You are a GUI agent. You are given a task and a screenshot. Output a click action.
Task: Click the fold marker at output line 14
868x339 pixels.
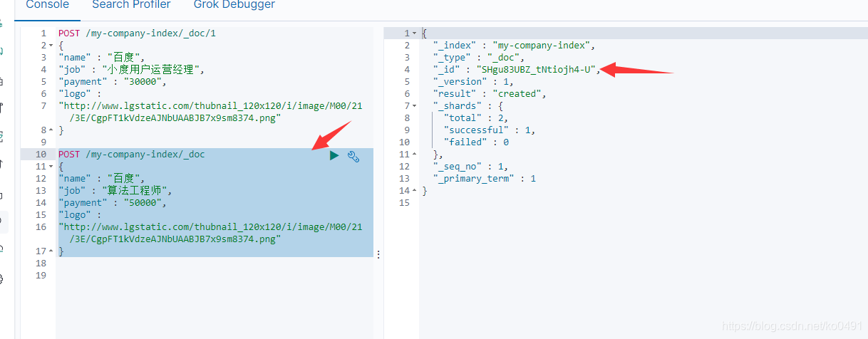point(415,191)
